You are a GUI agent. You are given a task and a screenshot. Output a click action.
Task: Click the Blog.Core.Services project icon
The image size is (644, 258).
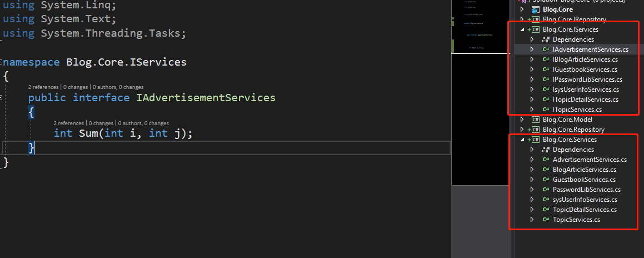536,140
